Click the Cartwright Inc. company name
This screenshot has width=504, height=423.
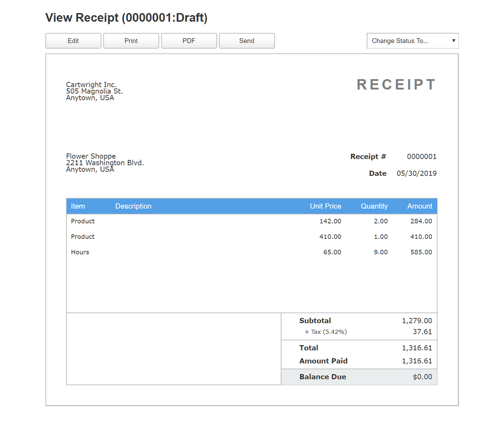92,85
